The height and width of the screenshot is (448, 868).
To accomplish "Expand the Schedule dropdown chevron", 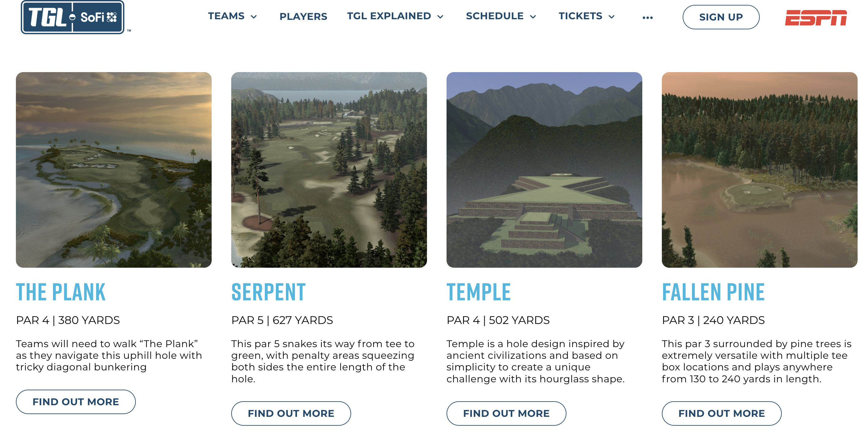I will click(x=533, y=17).
